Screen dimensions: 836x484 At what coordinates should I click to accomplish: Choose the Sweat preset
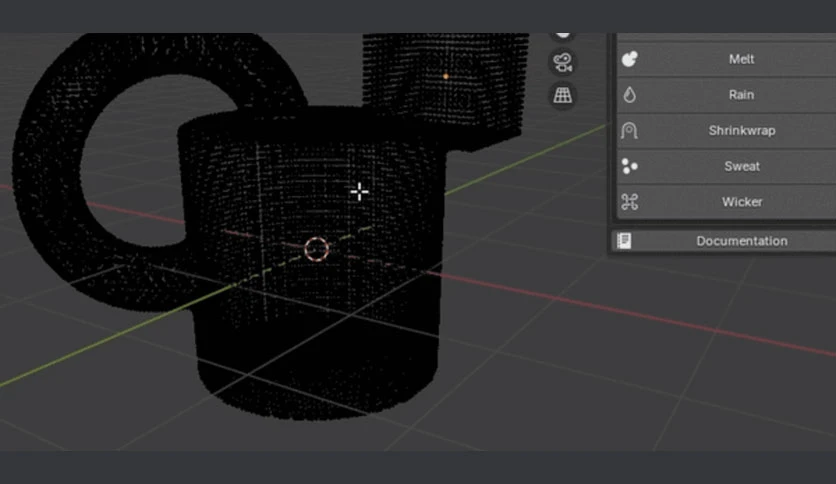(726, 166)
